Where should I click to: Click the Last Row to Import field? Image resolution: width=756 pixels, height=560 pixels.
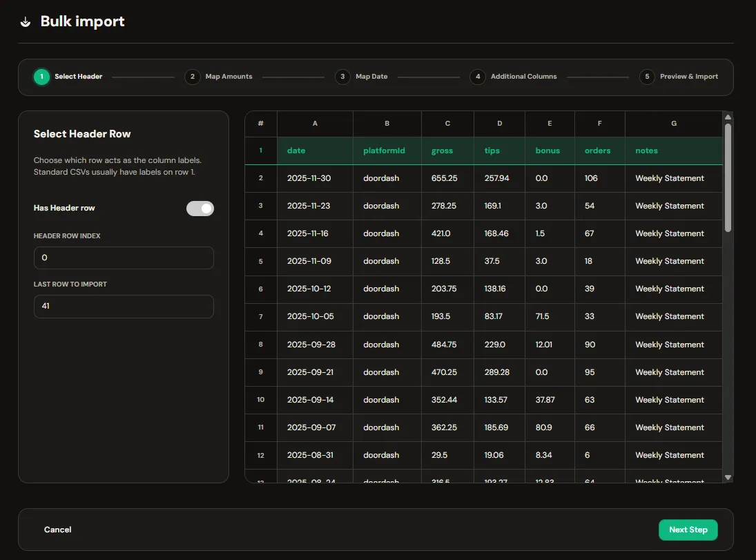point(124,307)
